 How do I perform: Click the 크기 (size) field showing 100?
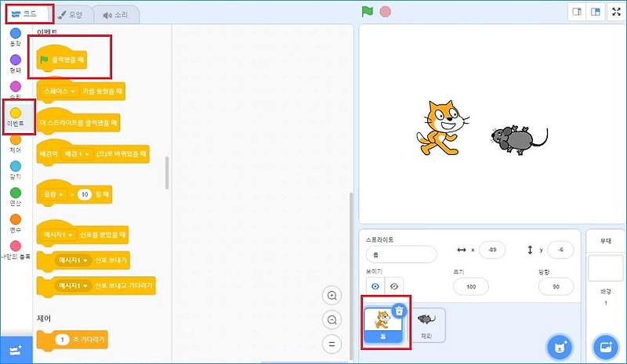click(471, 287)
